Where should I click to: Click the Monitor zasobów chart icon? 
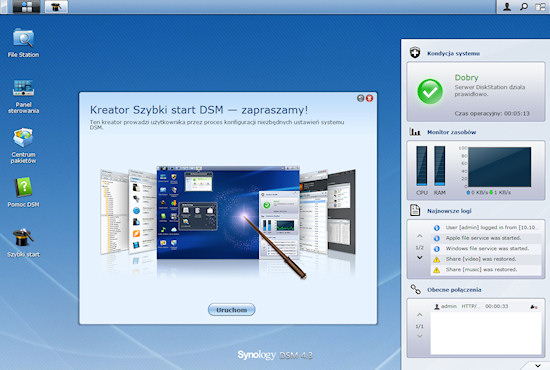pos(415,132)
